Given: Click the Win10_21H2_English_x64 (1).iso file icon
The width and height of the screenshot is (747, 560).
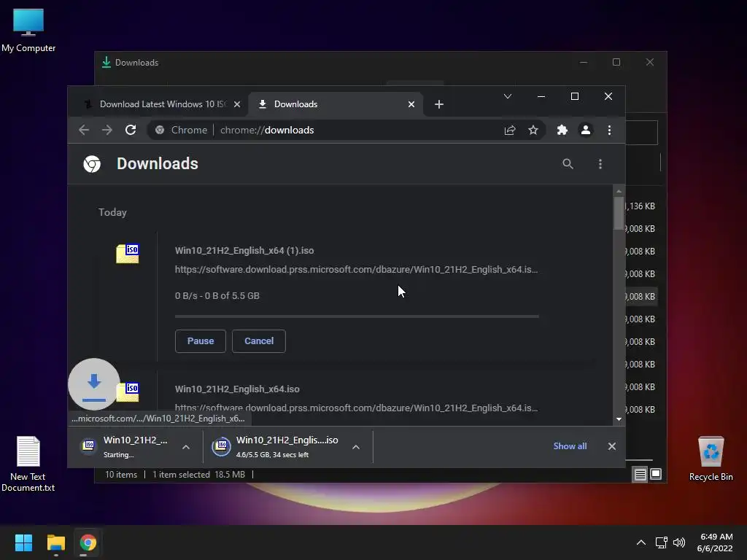Looking at the screenshot, I should tap(128, 253).
